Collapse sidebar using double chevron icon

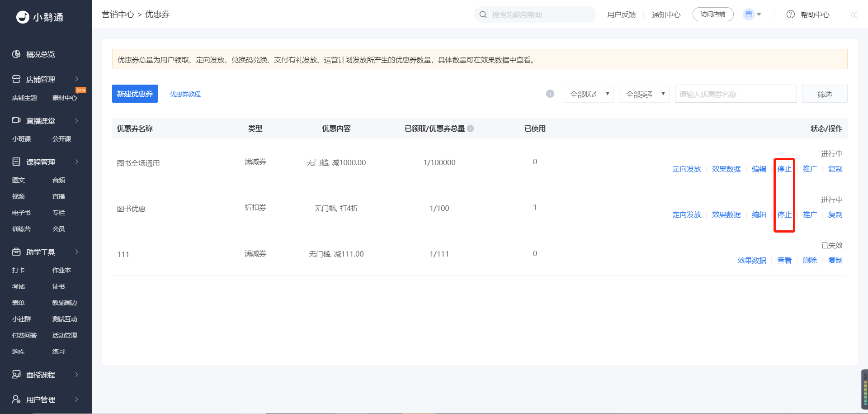click(x=854, y=14)
